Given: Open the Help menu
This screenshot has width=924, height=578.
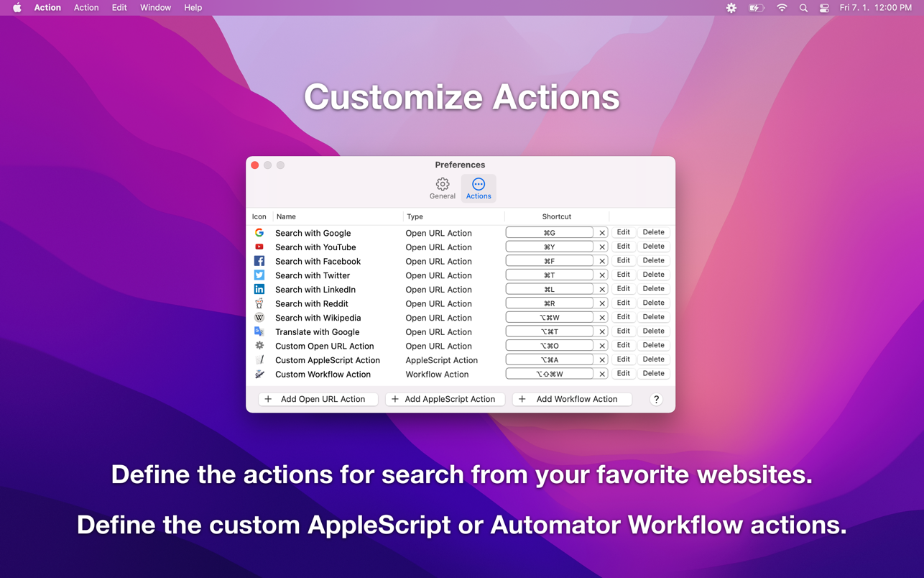Looking at the screenshot, I should 193,8.
